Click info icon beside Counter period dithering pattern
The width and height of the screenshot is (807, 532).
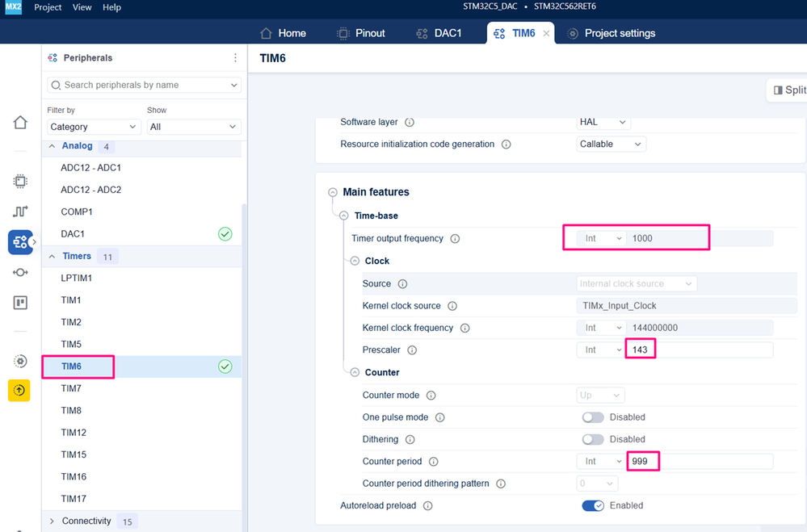(500, 484)
